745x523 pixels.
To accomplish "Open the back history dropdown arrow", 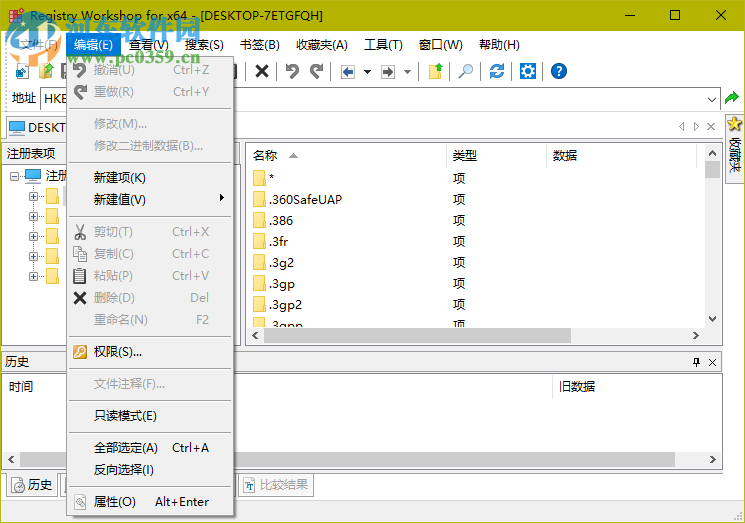I will pyautogui.click(x=367, y=72).
